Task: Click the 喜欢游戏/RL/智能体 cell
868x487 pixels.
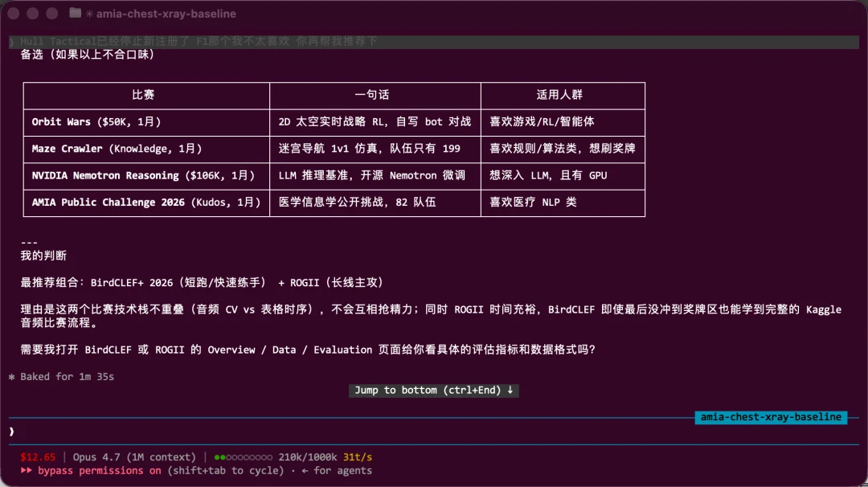Action: (x=563, y=122)
